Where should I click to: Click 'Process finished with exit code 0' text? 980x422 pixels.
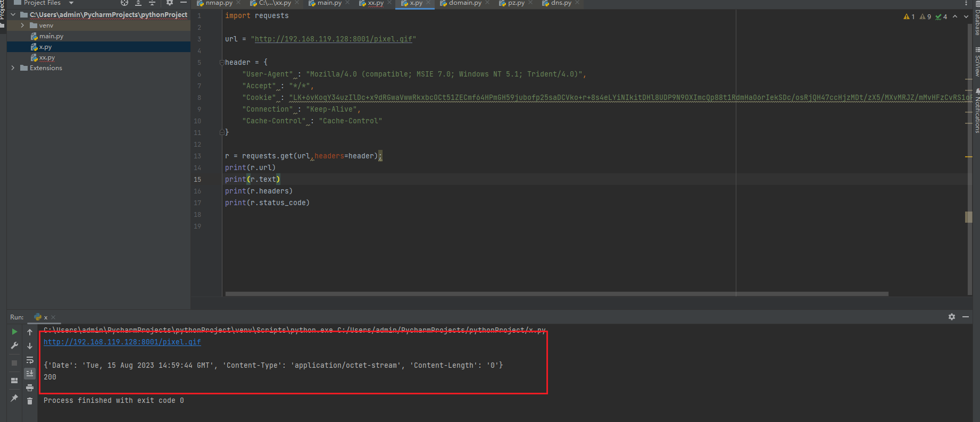114,400
